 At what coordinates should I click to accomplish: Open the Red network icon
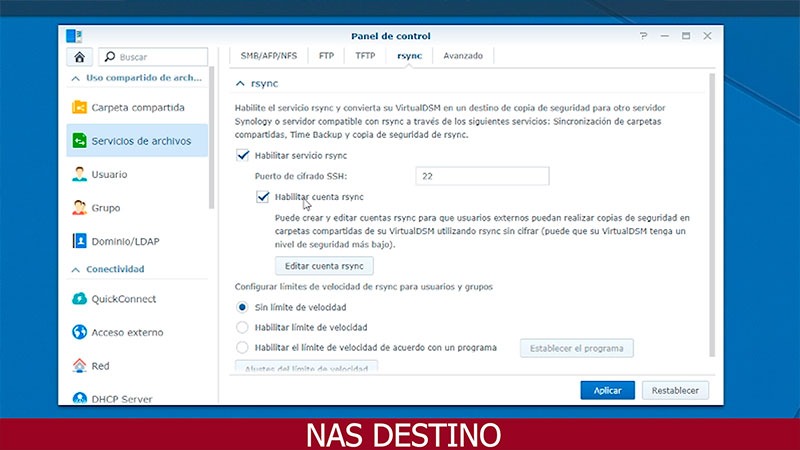click(x=79, y=365)
